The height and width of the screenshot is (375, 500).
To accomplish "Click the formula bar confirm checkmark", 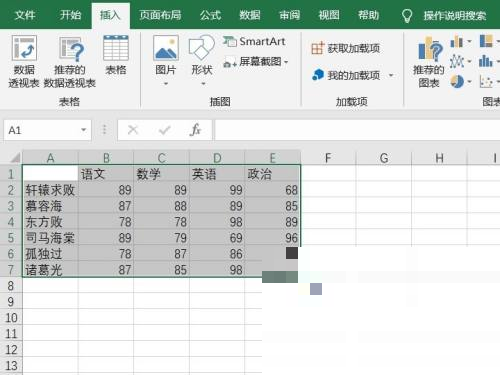I will click(x=165, y=130).
